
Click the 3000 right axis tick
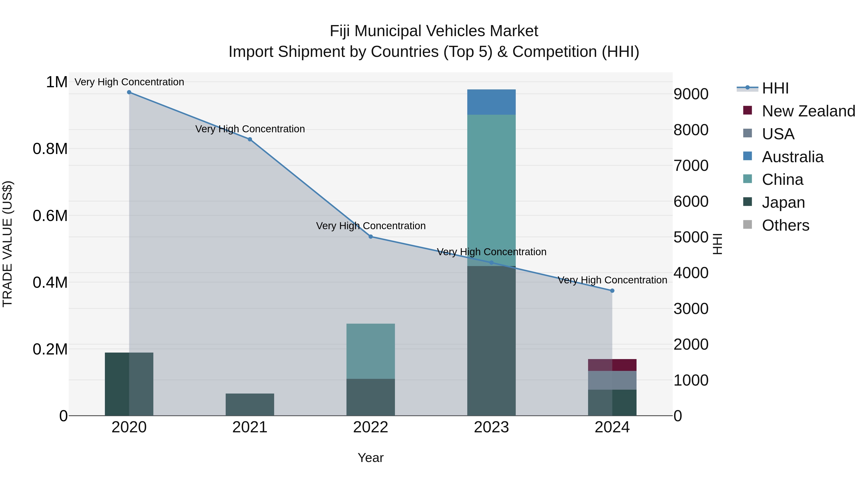click(x=691, y=309)
